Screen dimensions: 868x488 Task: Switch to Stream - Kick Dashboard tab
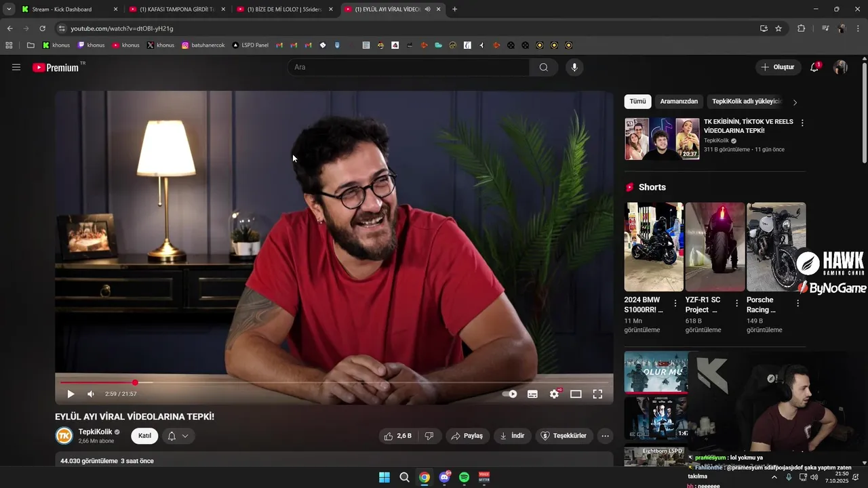(68, 9)
